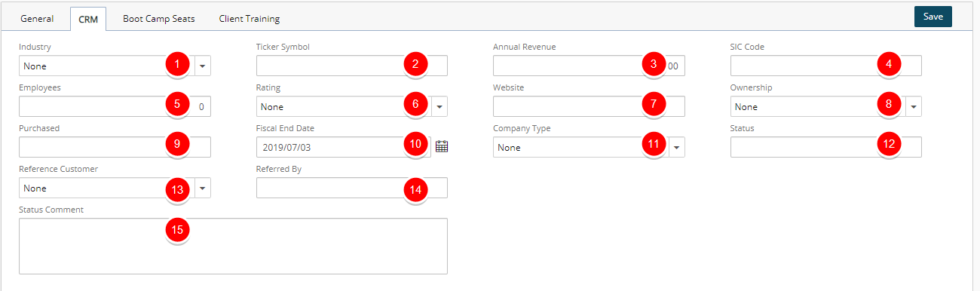Focus the Ticker Symbol input field
The height and width of the screenshot is (291, 980).
352,66
